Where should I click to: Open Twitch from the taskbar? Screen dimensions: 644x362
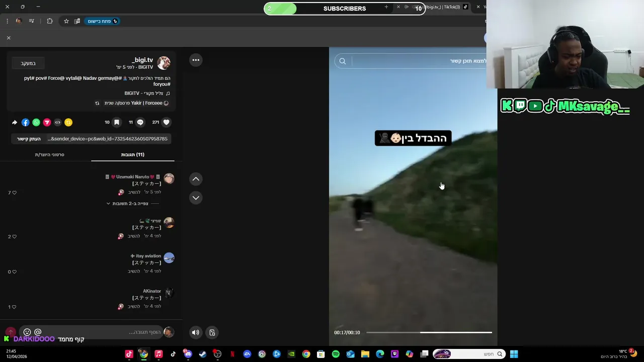(x=395, y=354)
